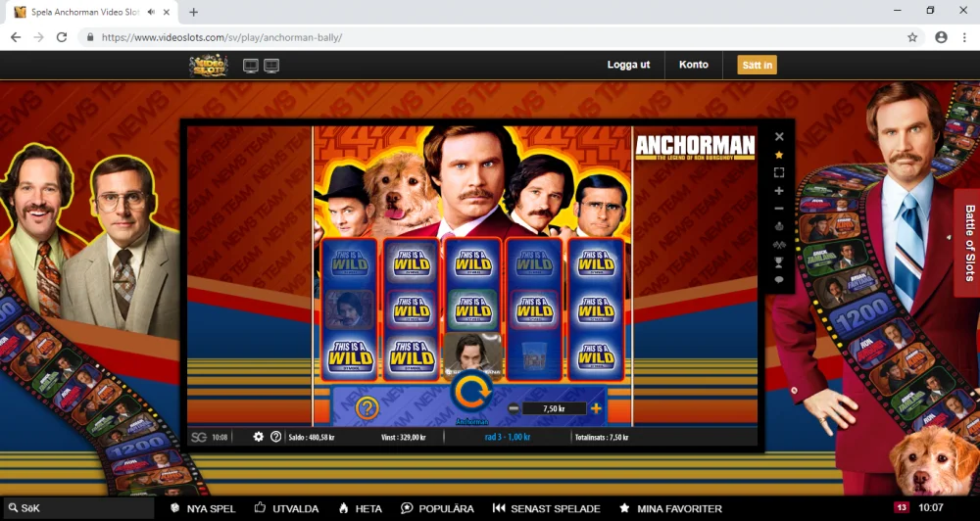The width and height of the screenshot is (980, 521).
Task: Open the crossed race flags icon
Action: (x=779, y=244)
